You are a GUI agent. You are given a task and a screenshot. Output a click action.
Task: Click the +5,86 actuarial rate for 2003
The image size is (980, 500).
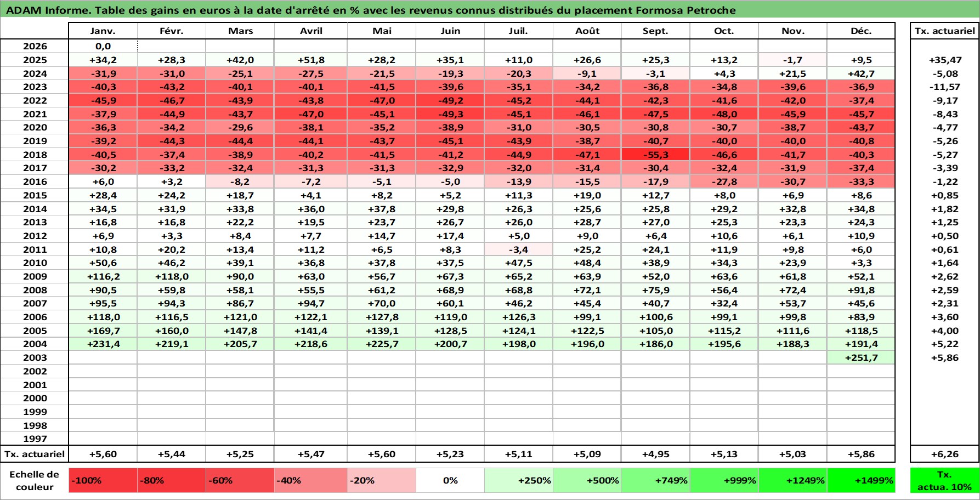click(945, 357)
